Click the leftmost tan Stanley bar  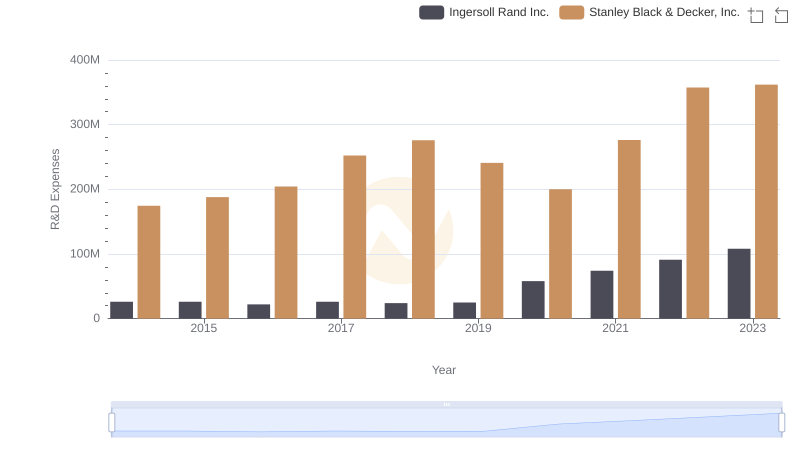(149, 262)
